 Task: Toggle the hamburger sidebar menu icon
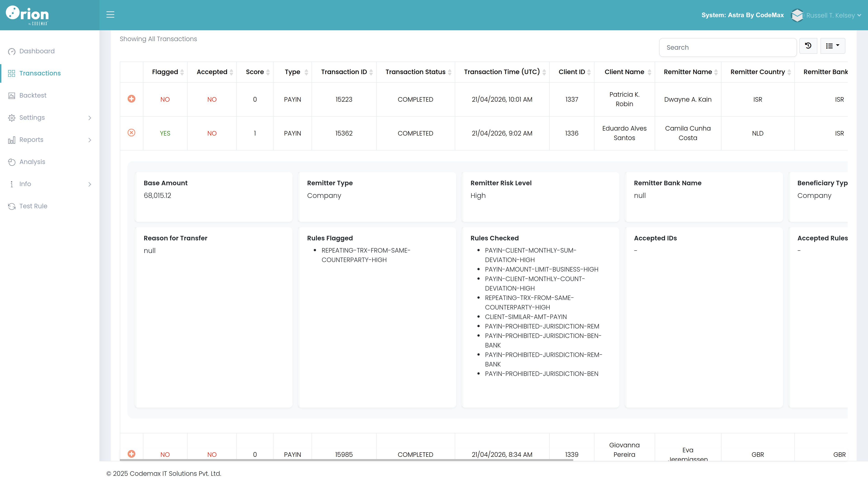coord(110,14)
